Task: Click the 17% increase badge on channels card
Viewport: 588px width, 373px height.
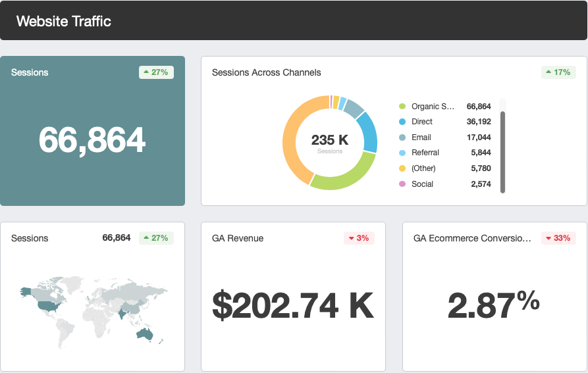Action: coord(558,72)
